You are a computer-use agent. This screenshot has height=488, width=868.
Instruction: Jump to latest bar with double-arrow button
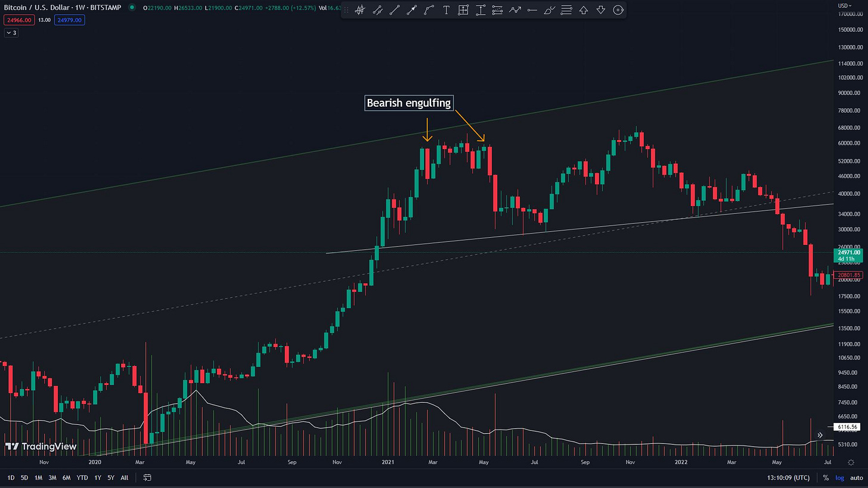tap(820, 436)
